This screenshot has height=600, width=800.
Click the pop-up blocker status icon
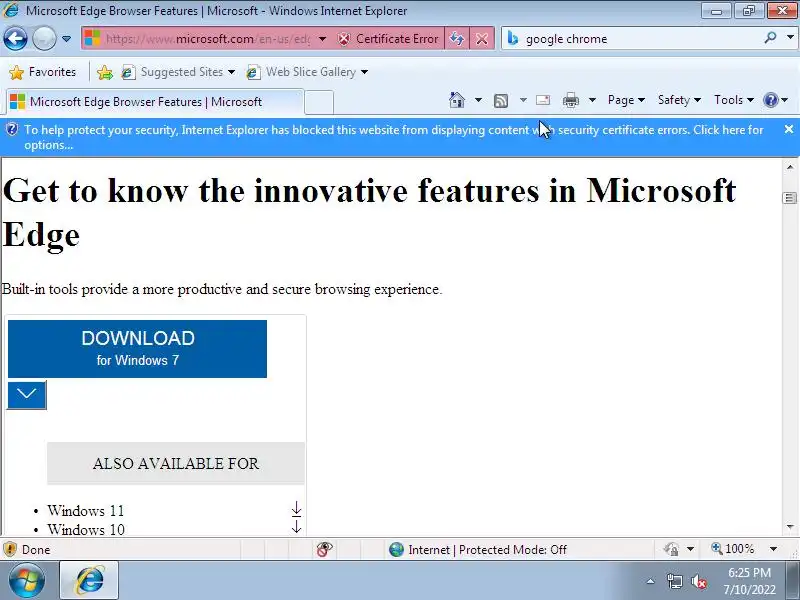pos(324,549)
